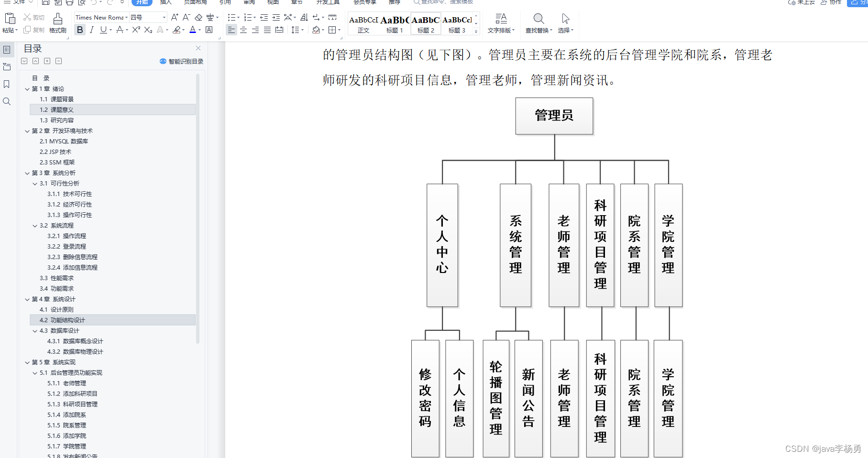
Task: Open the bookmark panel in left sidebar
Action: (7, 84)
